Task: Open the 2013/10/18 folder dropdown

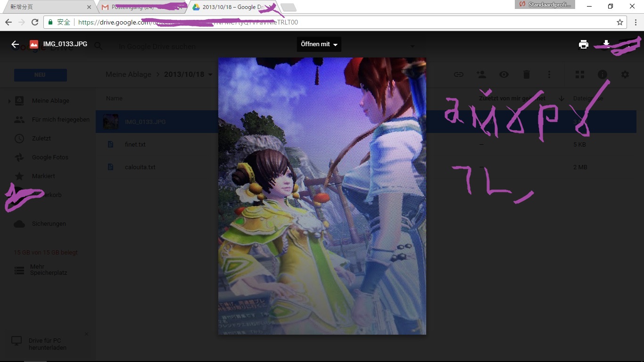Action: tap(210, 74)
